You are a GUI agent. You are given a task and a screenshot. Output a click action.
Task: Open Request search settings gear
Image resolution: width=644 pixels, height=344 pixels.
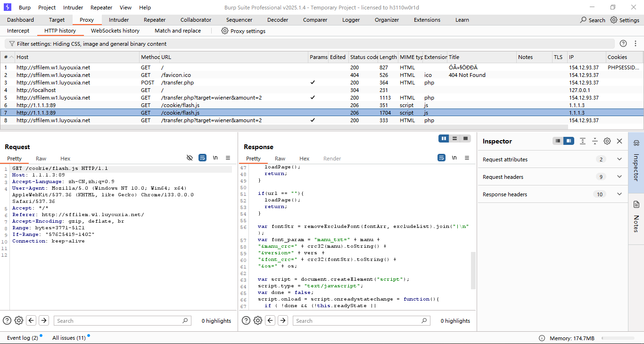(19, 320)
